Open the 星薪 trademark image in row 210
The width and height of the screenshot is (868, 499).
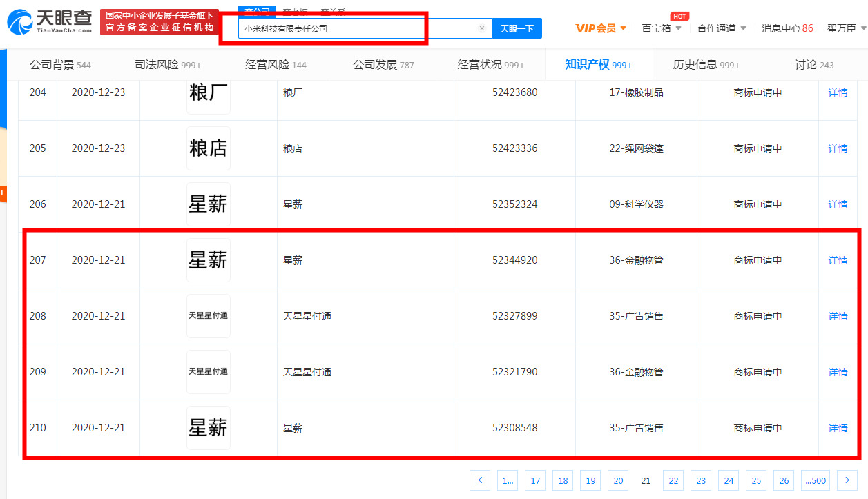209,428
